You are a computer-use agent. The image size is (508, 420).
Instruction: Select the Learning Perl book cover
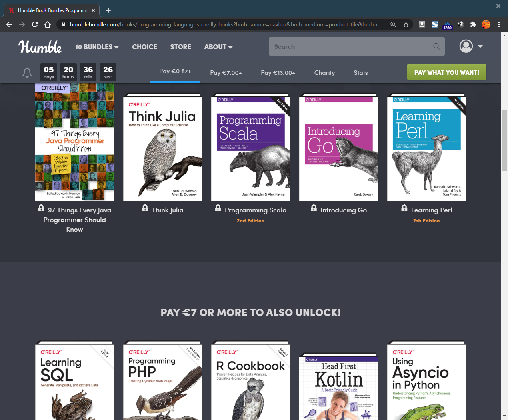click(427, 148)
